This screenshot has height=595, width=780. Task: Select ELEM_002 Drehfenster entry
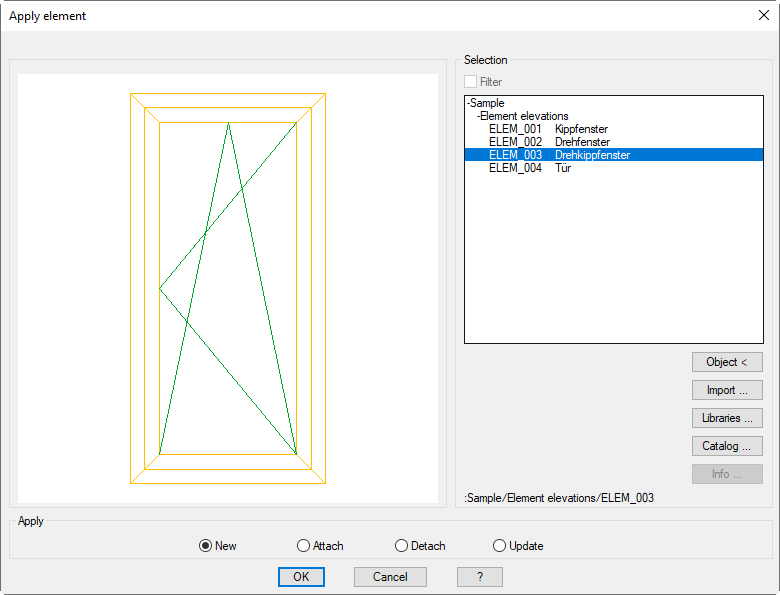548,142
